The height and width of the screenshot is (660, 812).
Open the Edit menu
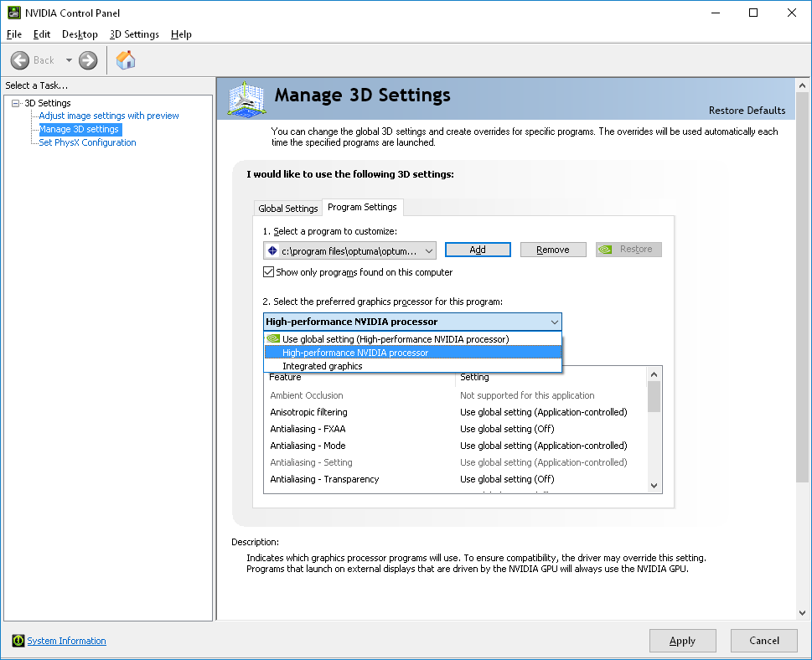(41, 34)
